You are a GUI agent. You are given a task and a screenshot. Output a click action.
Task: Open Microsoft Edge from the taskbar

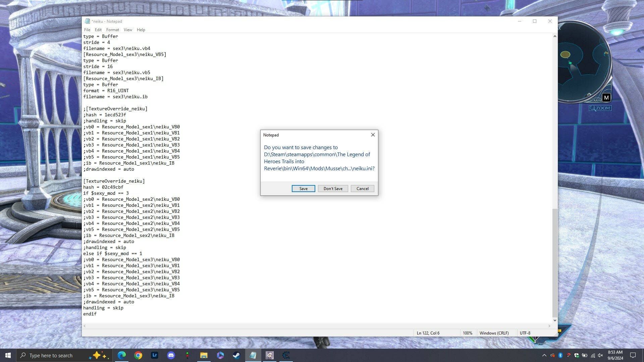coord(121,355)
